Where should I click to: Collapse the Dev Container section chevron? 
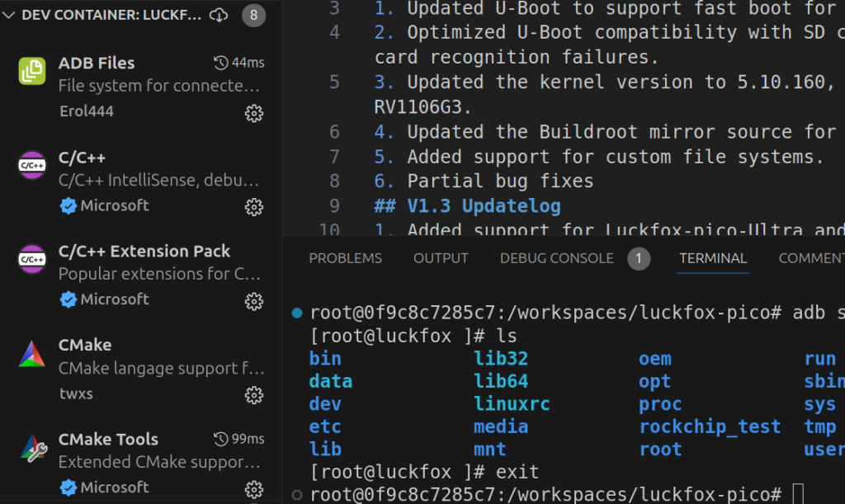tap(8, 15)
